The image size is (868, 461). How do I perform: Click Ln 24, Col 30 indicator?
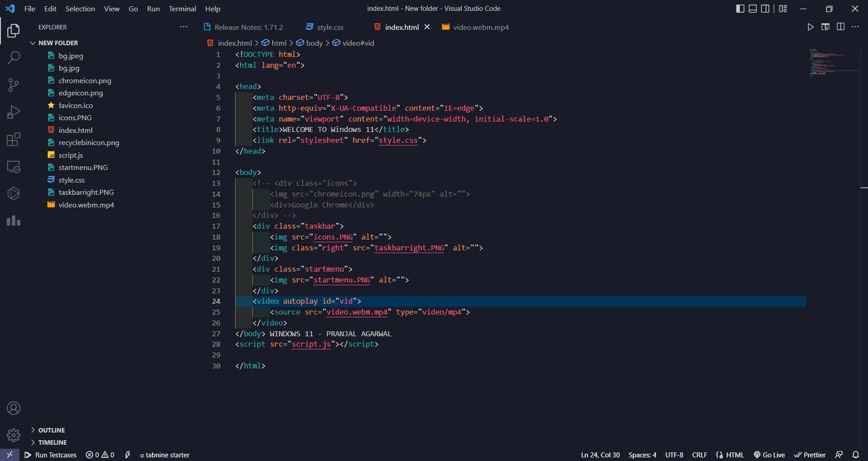tap(600, 455)
